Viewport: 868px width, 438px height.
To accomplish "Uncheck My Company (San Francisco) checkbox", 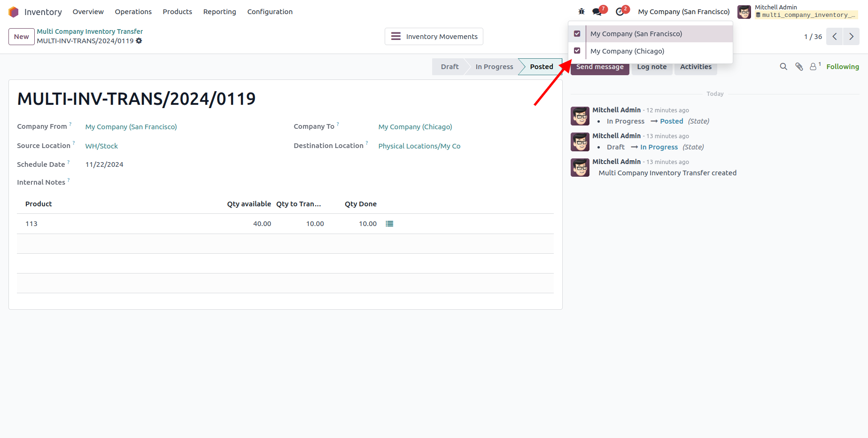I will click(x=577, y=34).
